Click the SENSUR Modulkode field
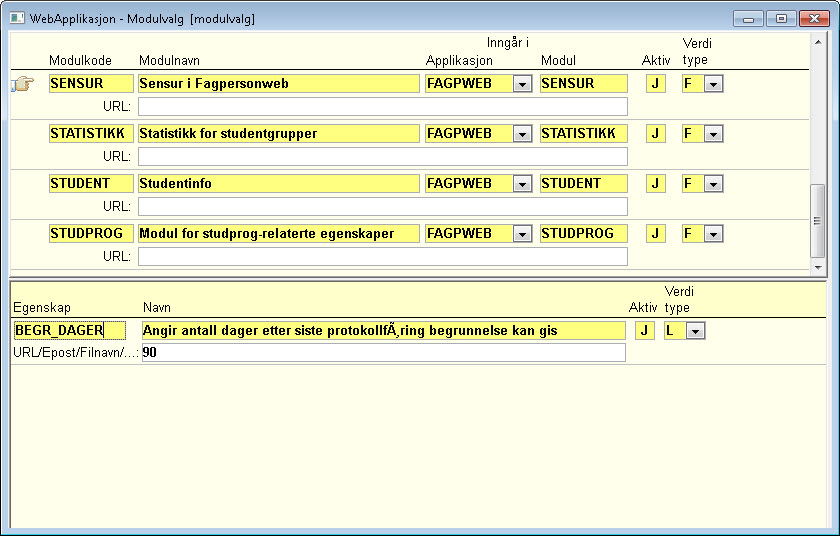Viewport: 840px width, 536px height. [x=91, y=84]
